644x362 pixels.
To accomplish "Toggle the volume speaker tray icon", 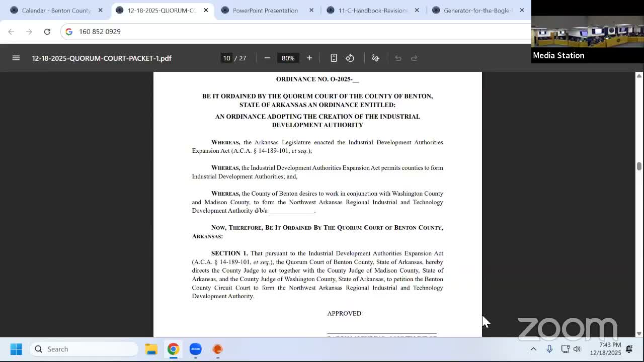I will click(577, 349).
